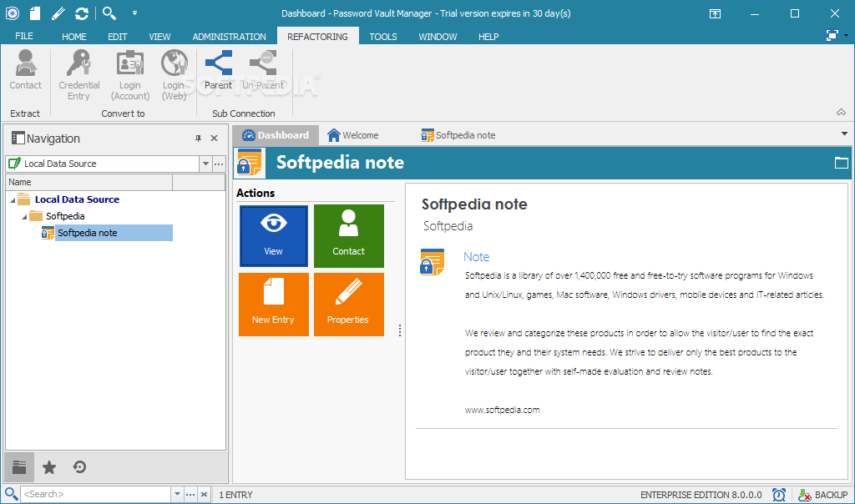Click the pencil edit icon in title bar

(58, 13)
